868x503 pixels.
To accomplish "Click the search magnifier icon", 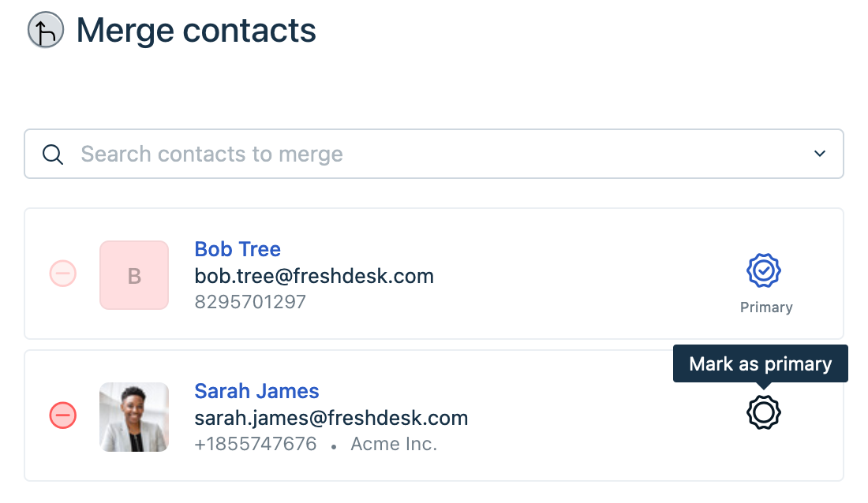I will point(53,154).
